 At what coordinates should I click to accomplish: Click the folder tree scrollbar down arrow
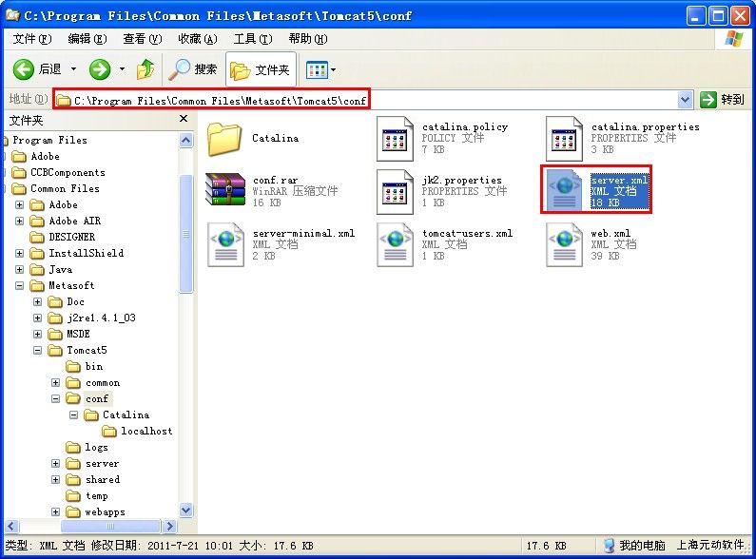click(185, 511)
